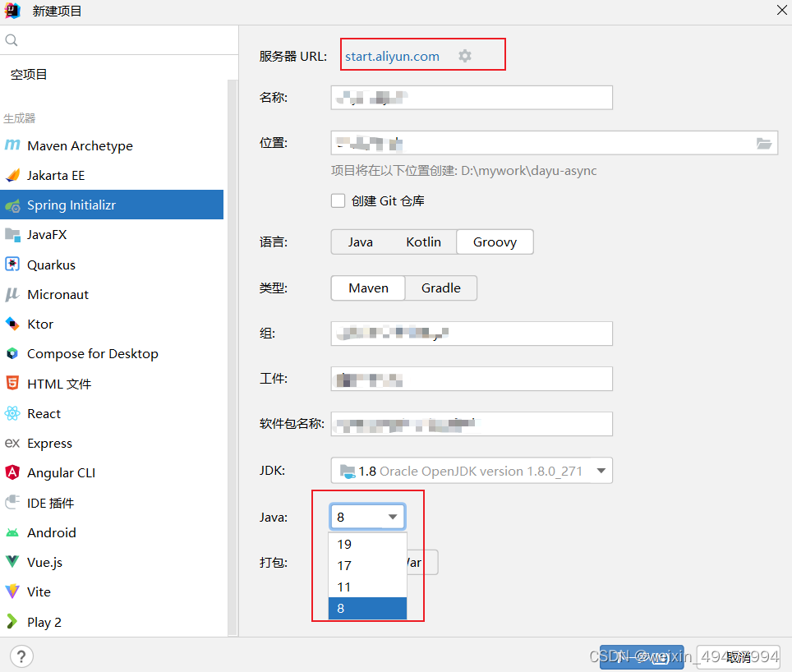This screenshot has height=672, width=792.
Task: Click the 名称 name input field
Action: click(472, 98)
